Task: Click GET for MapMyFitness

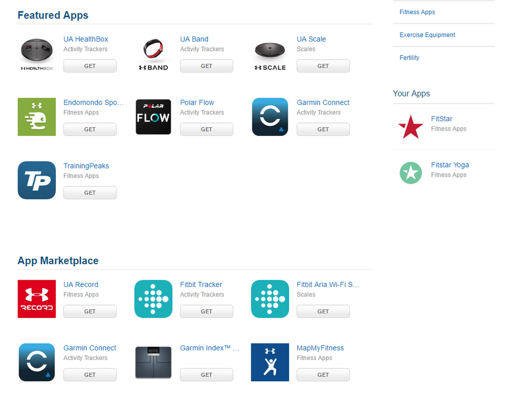Action: [x=323, y=375]
